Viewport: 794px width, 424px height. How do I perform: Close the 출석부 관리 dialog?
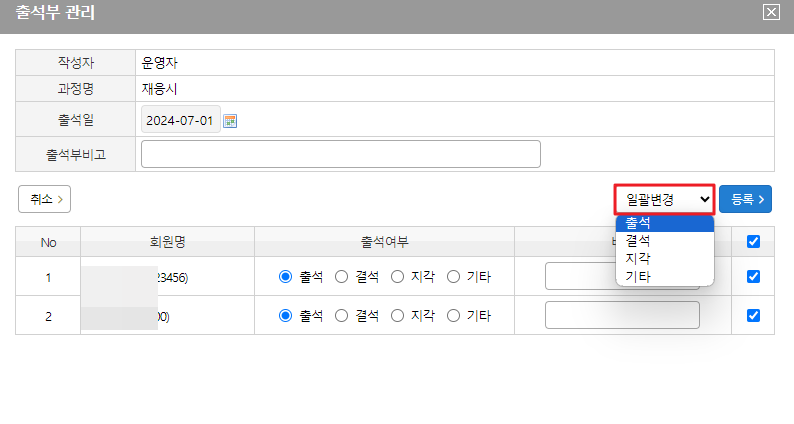point(770,13)
